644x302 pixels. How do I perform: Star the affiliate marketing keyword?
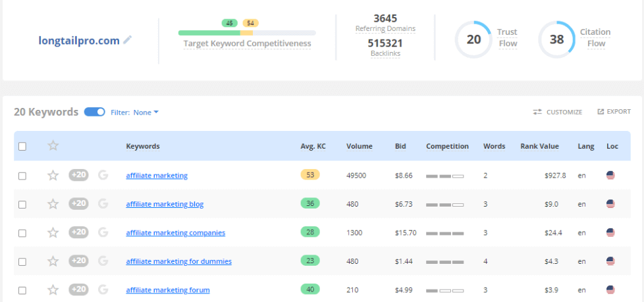tap(53, 175)
